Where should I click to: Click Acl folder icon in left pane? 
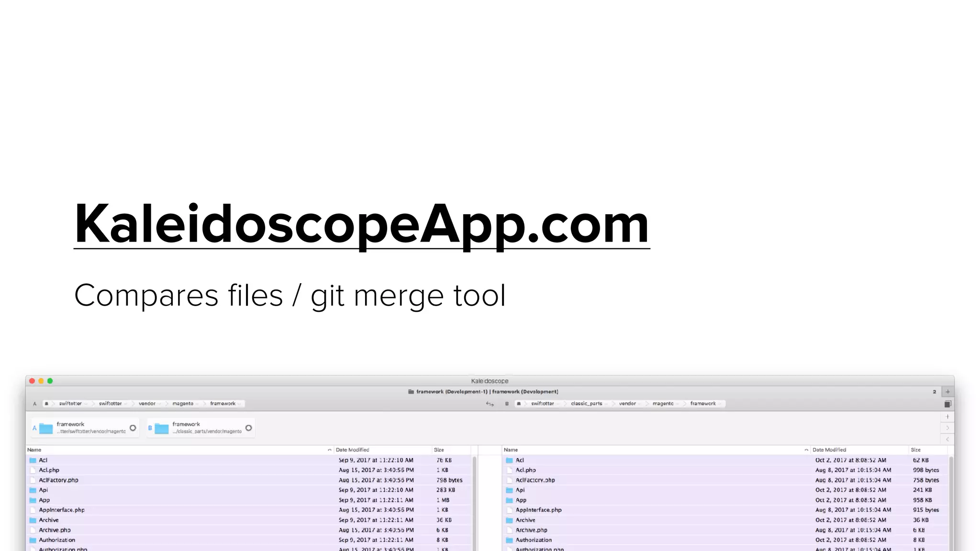[33, 461]
